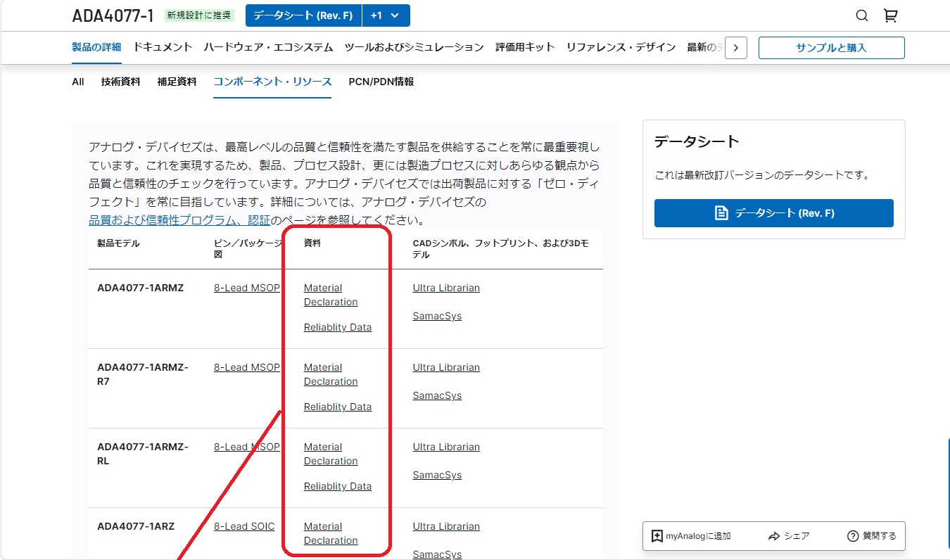
Task: Click the question mark help icon
Action: coord(853,536)
